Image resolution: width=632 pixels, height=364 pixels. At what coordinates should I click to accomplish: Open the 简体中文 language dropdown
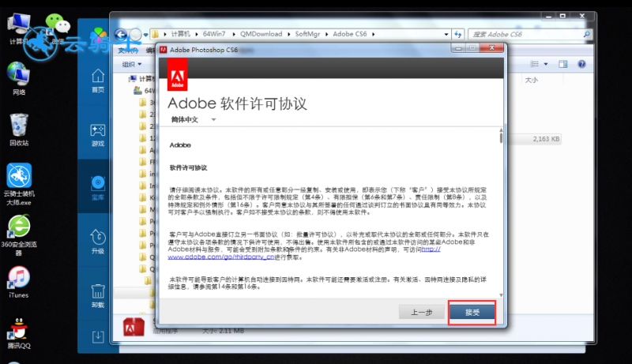tap(194, 119)
